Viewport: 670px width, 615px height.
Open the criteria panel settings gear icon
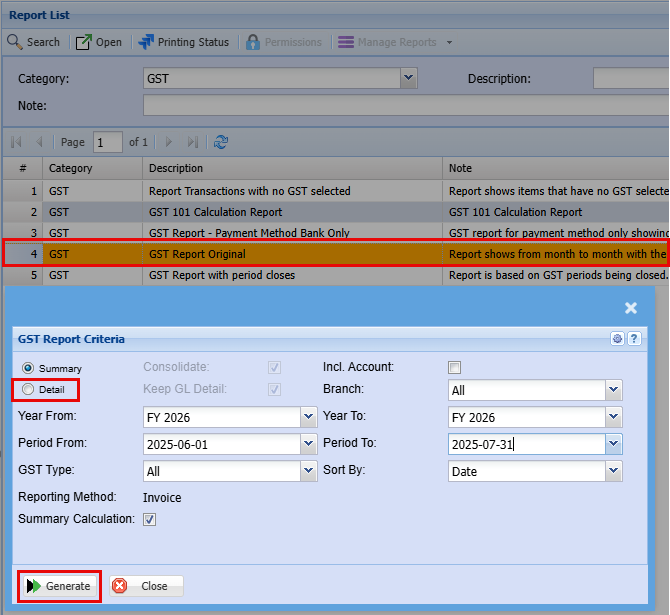(618, 339)
